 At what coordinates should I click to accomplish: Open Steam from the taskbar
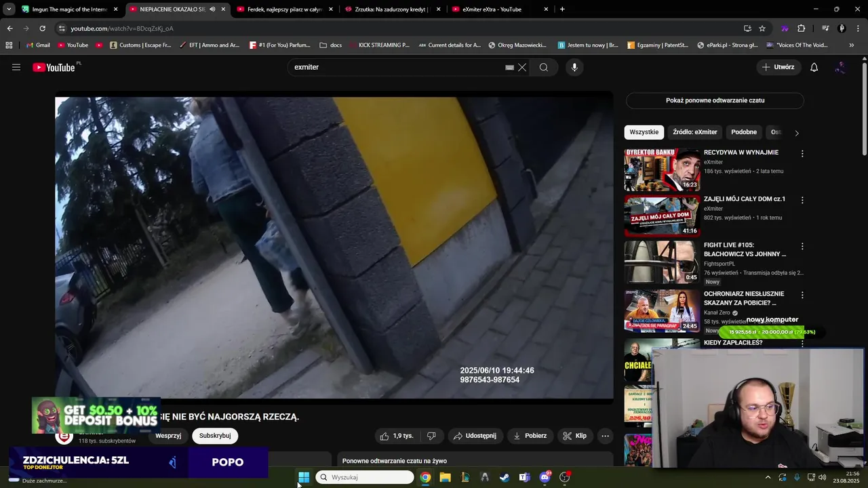coord(505,477)
